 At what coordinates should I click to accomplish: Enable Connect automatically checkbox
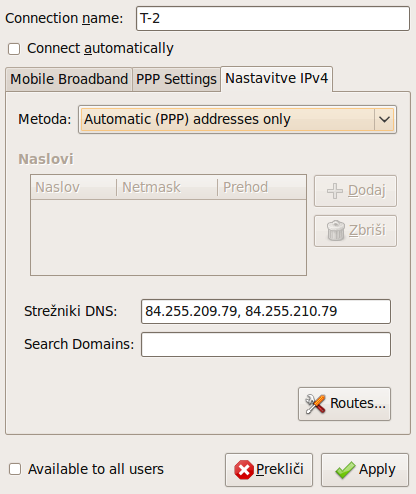coord(14,49)
